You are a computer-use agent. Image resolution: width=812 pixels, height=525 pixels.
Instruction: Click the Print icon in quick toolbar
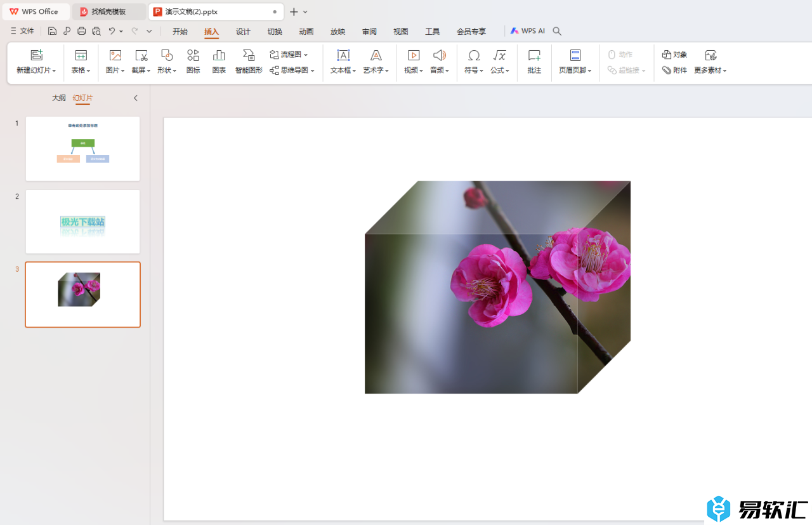point(81,31)
